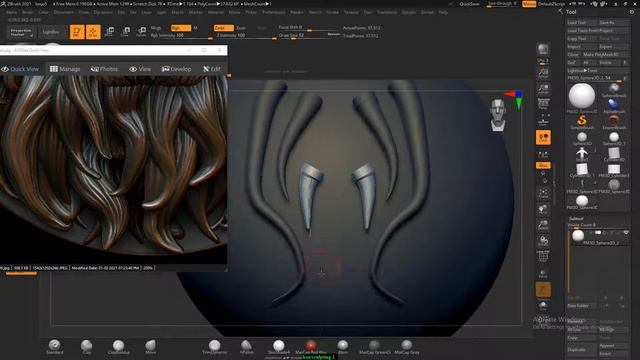Adjust the Z Intensity slider
Screen dimensions: 640x360
tap(246, 36)
